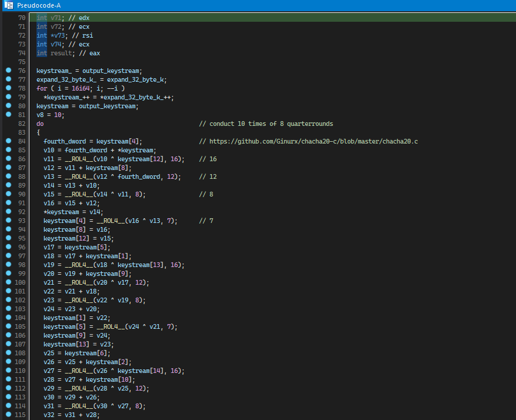Viewport: 516px width, 420px height.
Task: Click 'fourth_dword = keystream[4];' statement
Action: [93, 141]
